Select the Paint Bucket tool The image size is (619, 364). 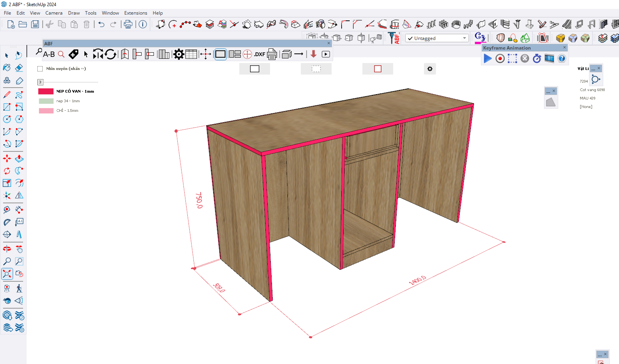pyautogui.click(x=7, y=68)
